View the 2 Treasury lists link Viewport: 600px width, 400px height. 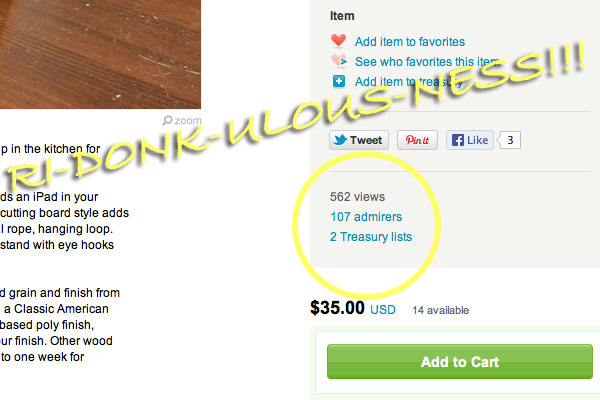[x=371, y=237]
